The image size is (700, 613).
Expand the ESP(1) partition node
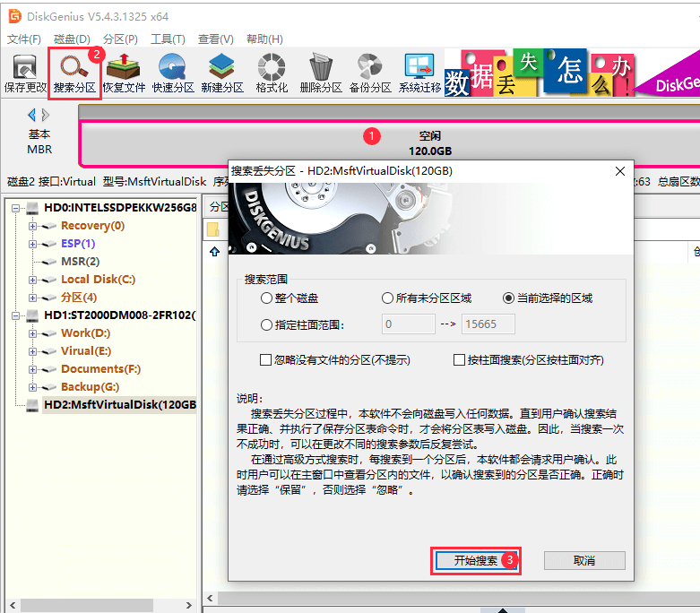tap(32, 244)
